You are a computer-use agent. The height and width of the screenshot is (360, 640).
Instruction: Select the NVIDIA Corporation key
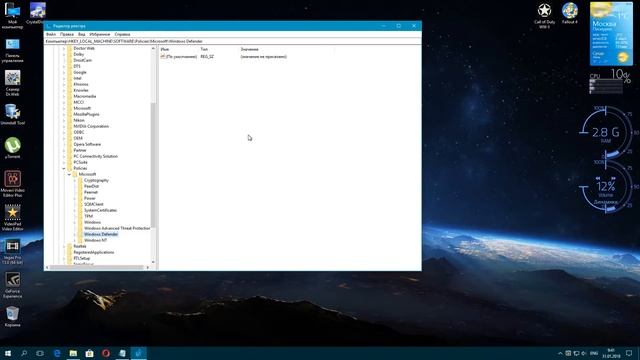click(91, 126)
